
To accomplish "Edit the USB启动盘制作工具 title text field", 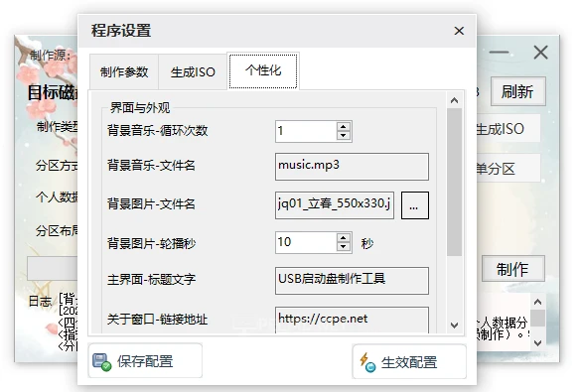I will click(352, 281).
